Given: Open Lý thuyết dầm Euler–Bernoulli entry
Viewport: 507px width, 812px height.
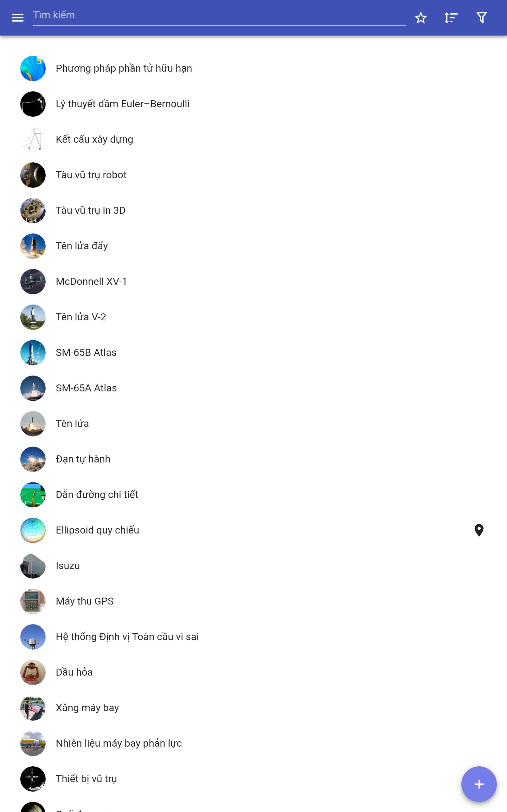Looking at the screenshot, I should (x=253, y=104).
